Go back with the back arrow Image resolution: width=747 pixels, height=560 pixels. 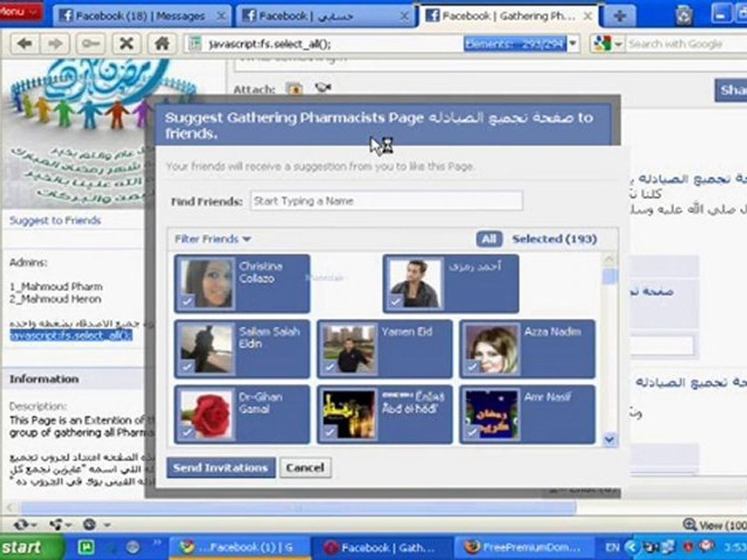pos(24,44)
